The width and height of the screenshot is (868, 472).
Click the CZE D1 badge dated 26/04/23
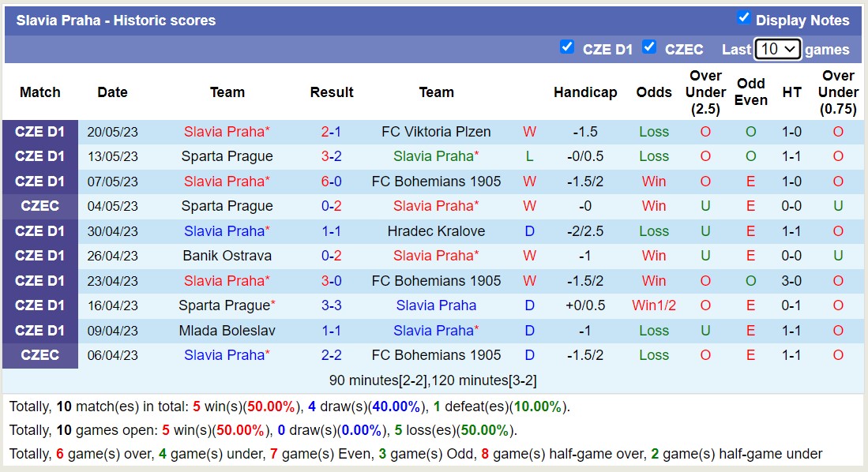pyautogui.click(x=39, y=256)
